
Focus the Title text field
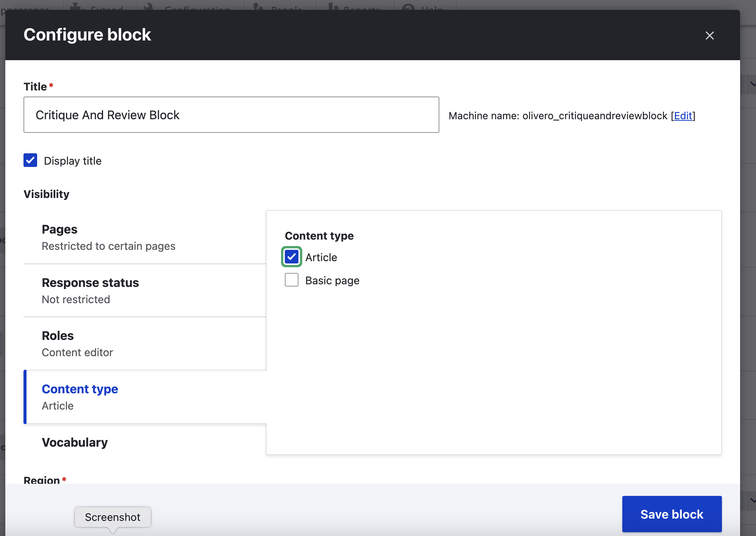click(x=231, y=115)
